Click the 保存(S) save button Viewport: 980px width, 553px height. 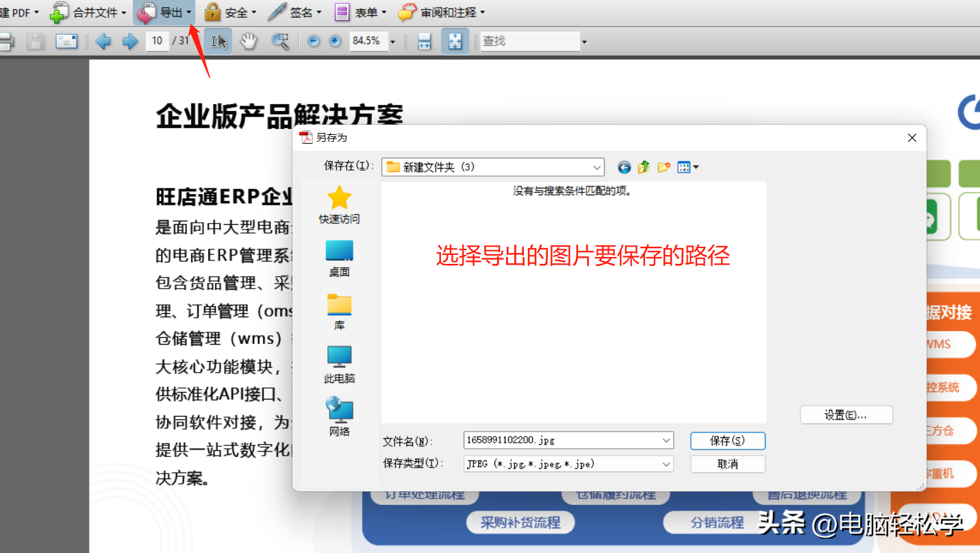(x=728, y=441)
